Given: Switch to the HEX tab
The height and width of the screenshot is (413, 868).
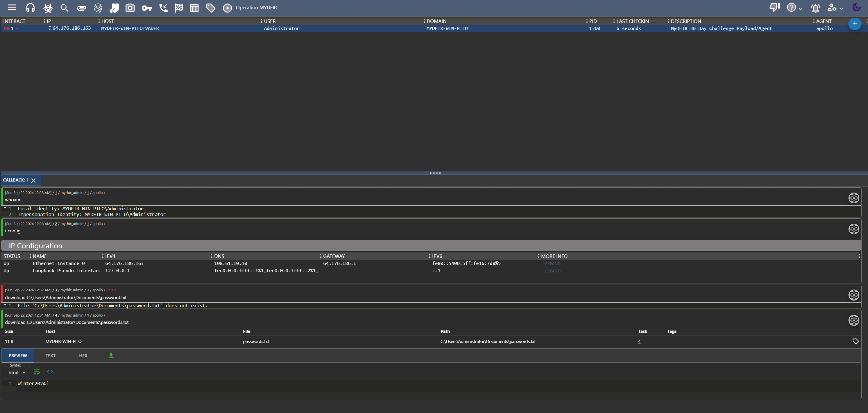Looking at the screenshot, I should [83, 355].
